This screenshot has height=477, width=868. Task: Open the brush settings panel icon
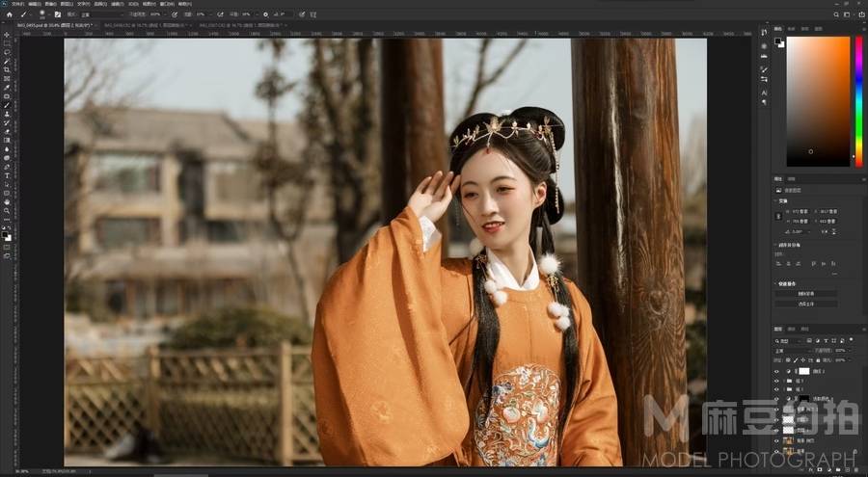[58, 14]
